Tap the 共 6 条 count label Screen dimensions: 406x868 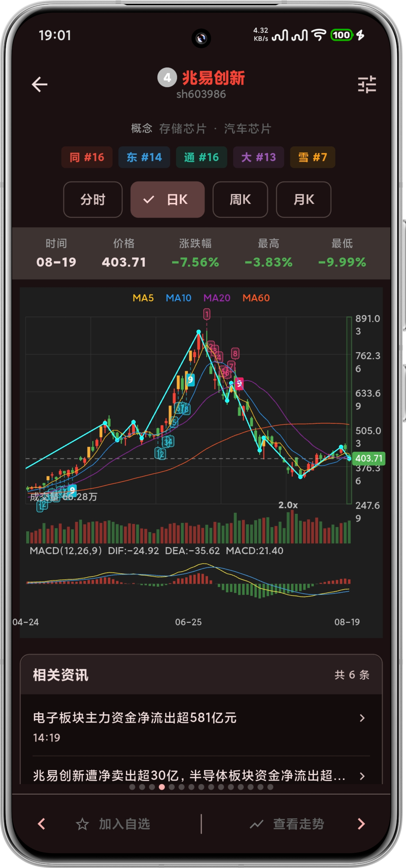[x=352, y=675]
